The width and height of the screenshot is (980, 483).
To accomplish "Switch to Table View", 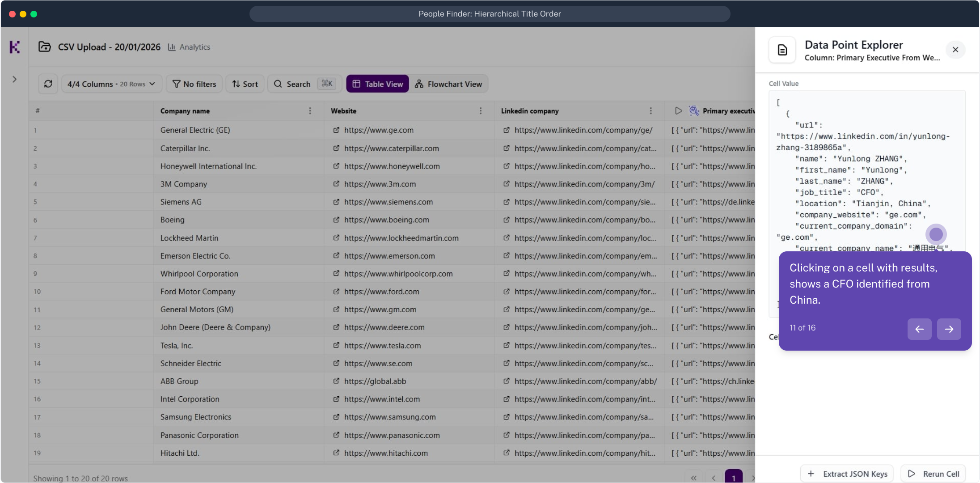I will (x=377, y=84).
